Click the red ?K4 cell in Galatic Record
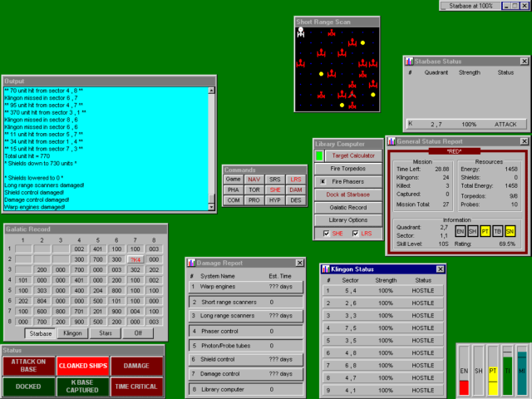Screen dimensions: 532x399 pyautogui.click(x=135, y=259)
